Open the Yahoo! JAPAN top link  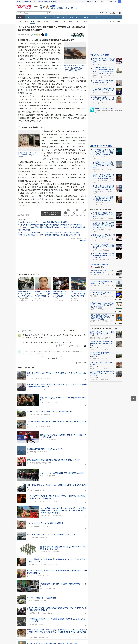pos(86,2)
